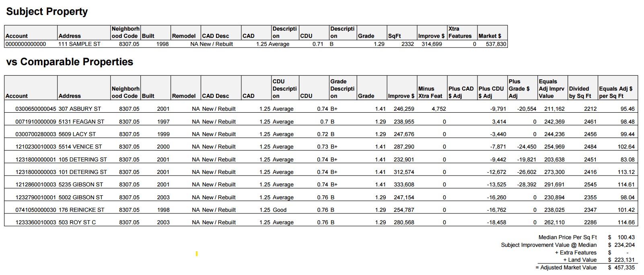Image resolution: width=644 pixels, height=275 pixels.
Task: Click the 503 ROY ST C address
Action: tap(77, 222)
